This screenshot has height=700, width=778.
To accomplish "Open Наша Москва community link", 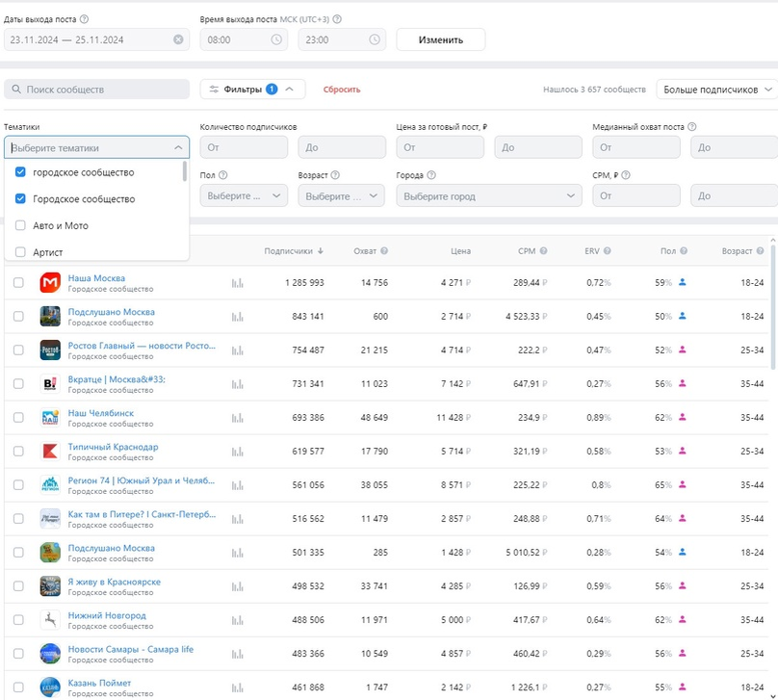I will [96, 278].
